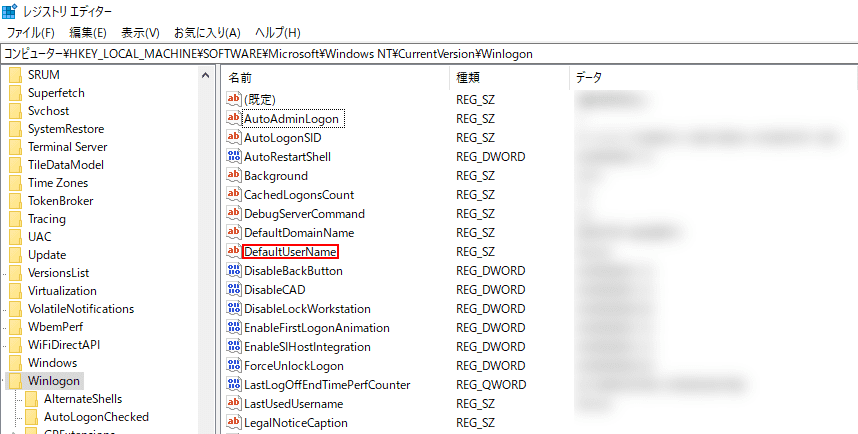Click the Terminal Server folder icon
858x434 pixels.
point(16,147)
